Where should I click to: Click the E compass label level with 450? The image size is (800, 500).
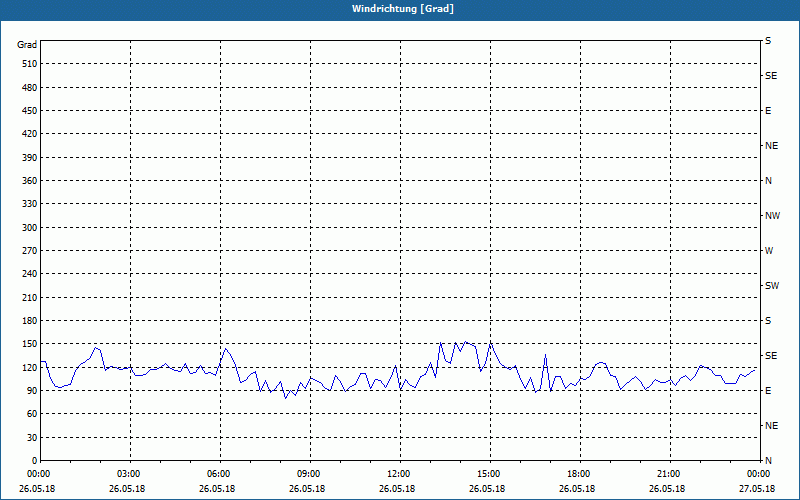768,111
